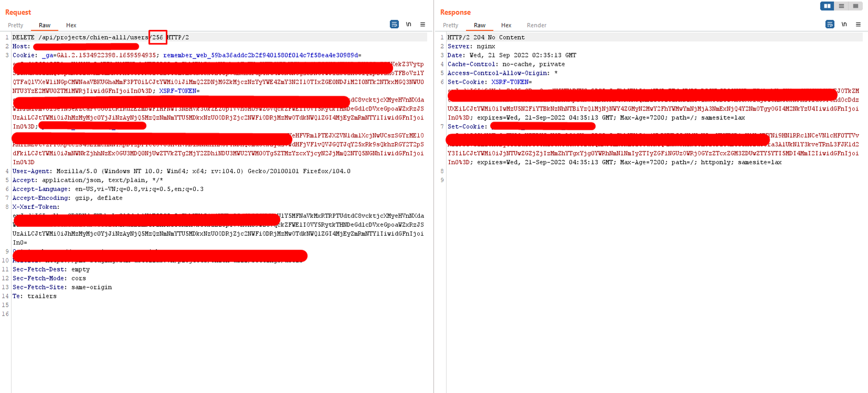The height and width of the screenshot is (393, 868).
Task: Toggle non-printable characters (\n) in Request panel
Action: click(x=409, y=24)
